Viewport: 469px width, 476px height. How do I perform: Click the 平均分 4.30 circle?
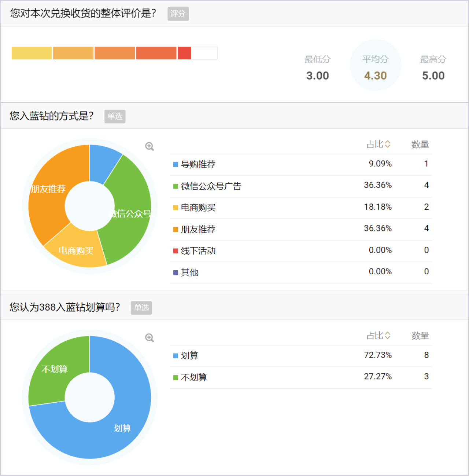[376, 65]
